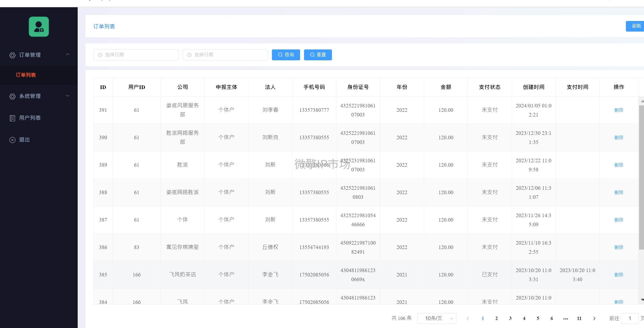Click company cell 寓见你棋牌室

(x=183, y=247)
